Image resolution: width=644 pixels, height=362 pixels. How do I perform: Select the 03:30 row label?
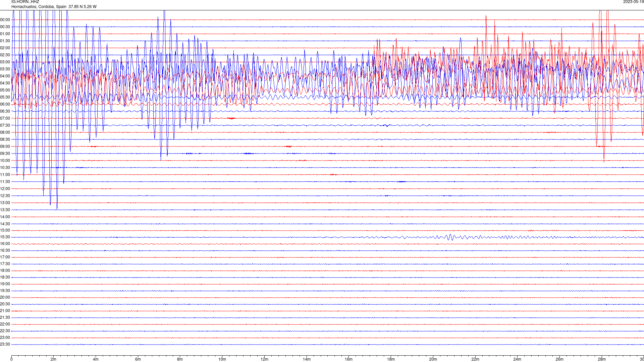(5, 69)
